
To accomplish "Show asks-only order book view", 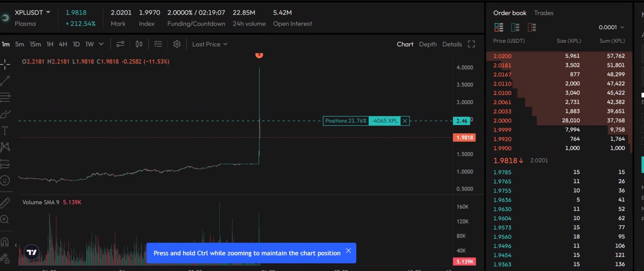I will pyautogui.click(x=532, y=27).
